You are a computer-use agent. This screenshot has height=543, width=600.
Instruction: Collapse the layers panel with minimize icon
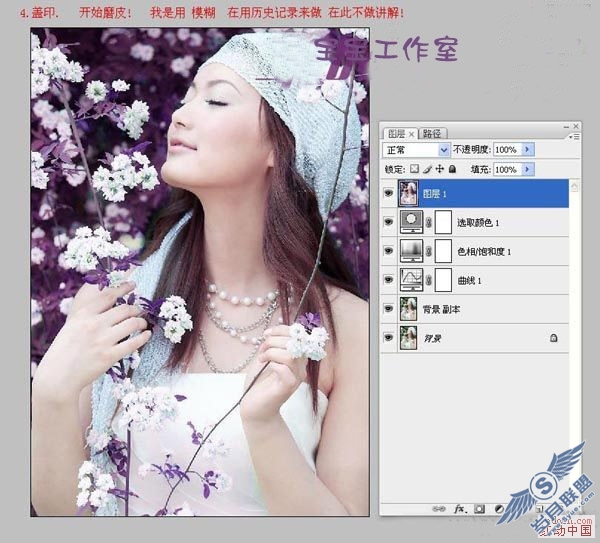[x=566, y=126]
